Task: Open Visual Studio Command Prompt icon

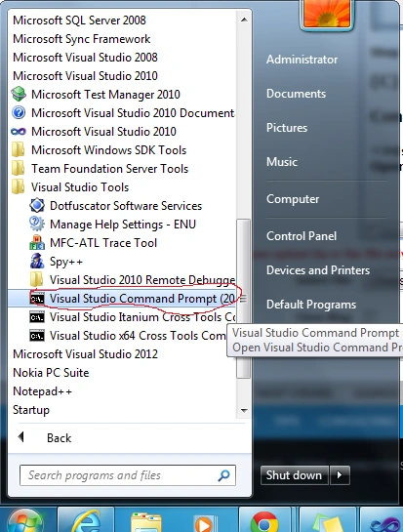Action: [37, 299]
